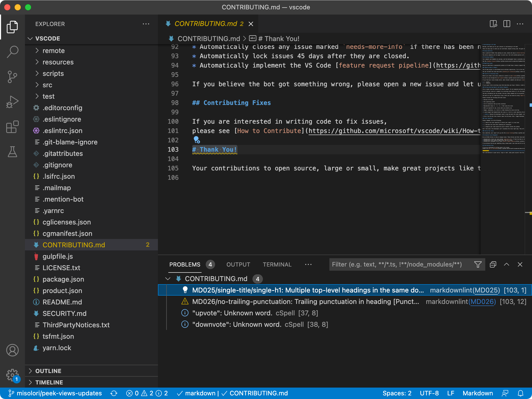
Task: Collapse the CONTRIBUTING.md problems group
Action: [168, 278]
